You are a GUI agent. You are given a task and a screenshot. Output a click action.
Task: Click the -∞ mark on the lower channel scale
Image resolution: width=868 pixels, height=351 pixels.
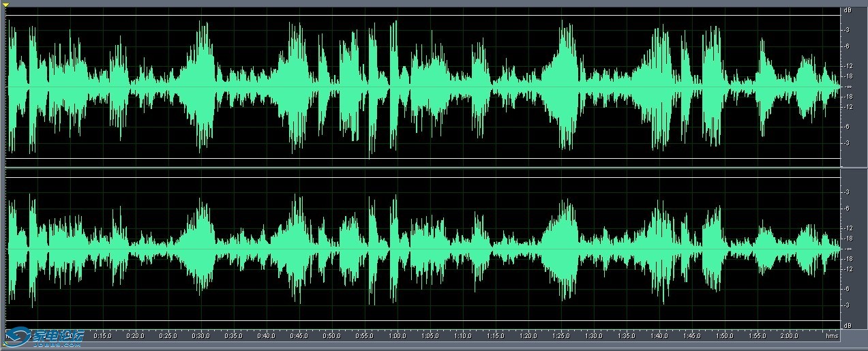[848, 249]
